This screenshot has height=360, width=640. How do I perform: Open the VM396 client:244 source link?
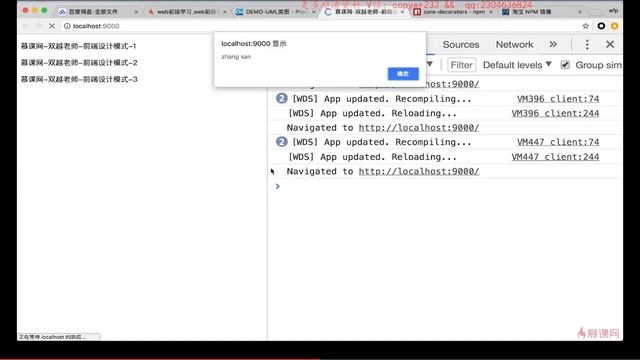(x=555, y=113)
